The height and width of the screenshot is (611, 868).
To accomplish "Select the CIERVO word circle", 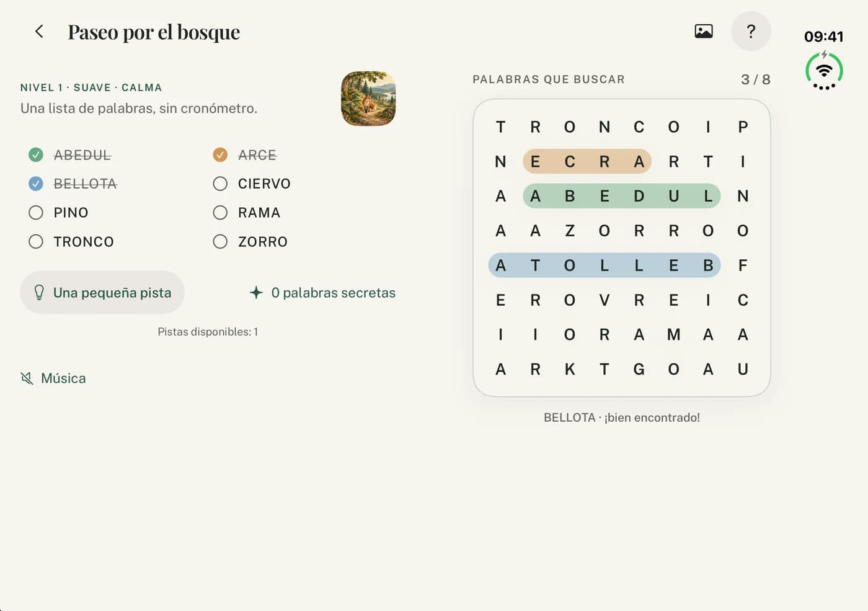I will pyautogui.click(x=220, y=184).
